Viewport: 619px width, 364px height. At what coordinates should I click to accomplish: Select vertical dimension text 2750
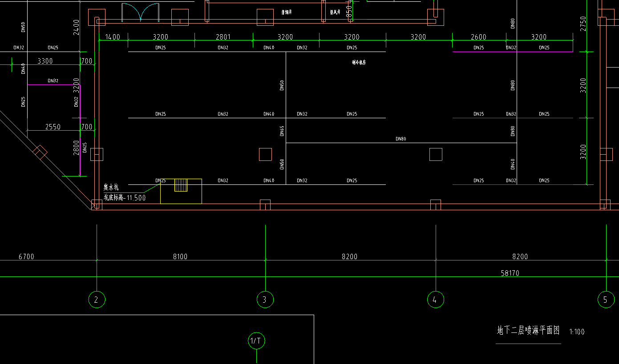583,24
